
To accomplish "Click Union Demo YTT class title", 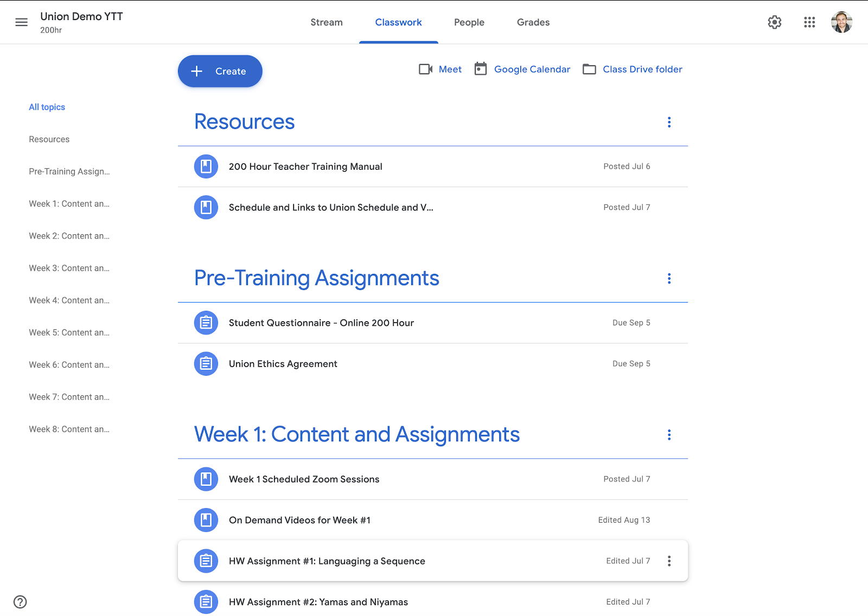I will [81, 16].
